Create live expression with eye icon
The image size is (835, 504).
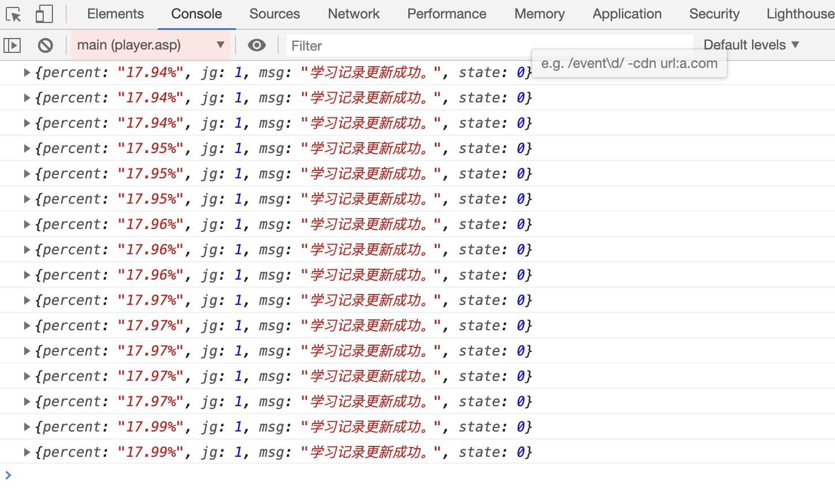(x=257, y=45)
